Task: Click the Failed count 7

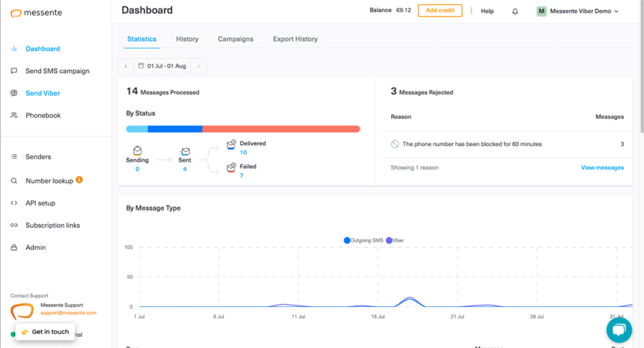Action: click(241, 175)
